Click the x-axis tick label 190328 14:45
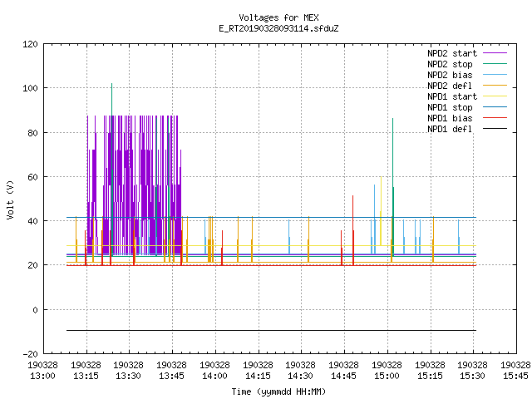 pyautogui.click(x=343, y=371)
